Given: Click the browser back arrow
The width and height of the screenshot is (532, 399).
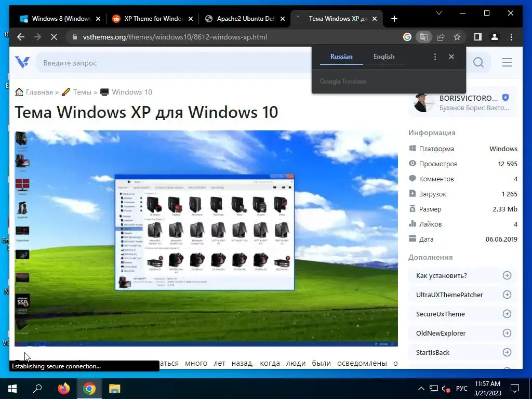Looking at the screenshot, I should [21, 37].
